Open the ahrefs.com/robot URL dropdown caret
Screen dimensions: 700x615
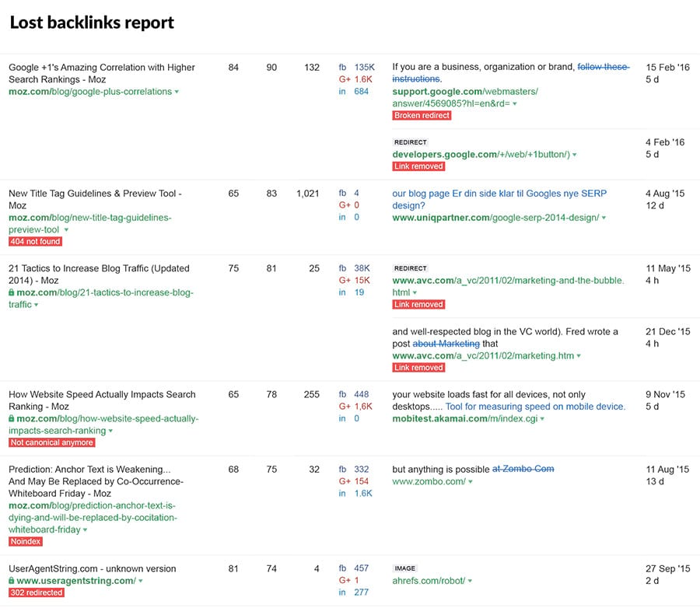click(471, 581)
